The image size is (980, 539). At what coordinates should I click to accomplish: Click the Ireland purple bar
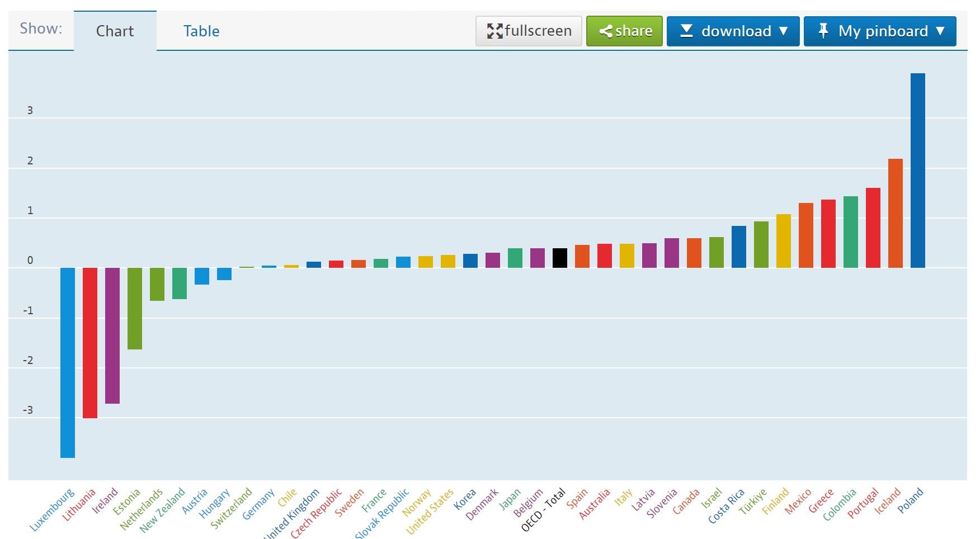(112, 335)
